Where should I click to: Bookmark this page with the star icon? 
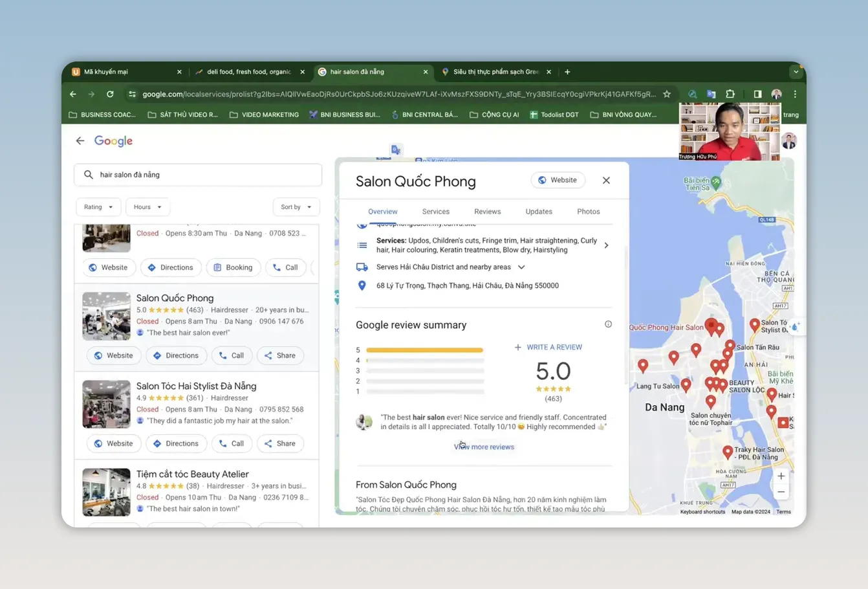pos(667,94)
